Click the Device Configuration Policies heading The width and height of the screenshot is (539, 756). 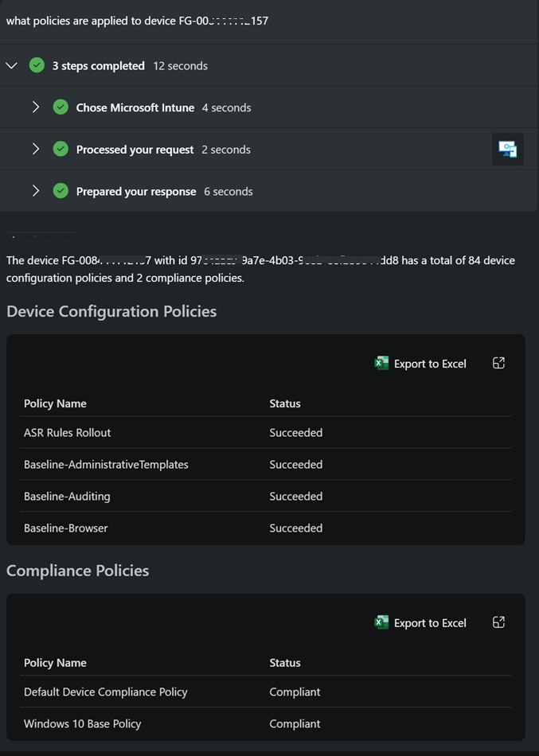coord(111,311)
